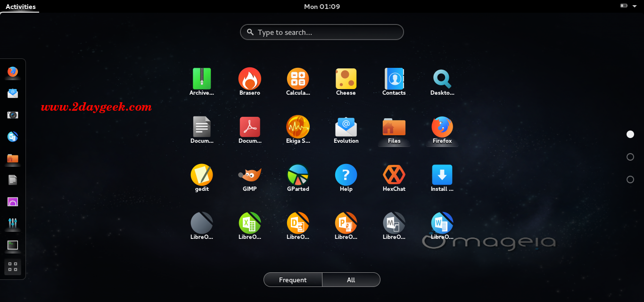Launch Terminal from the dock
Viewport: 644px width, 302px height.
[13, 245]
